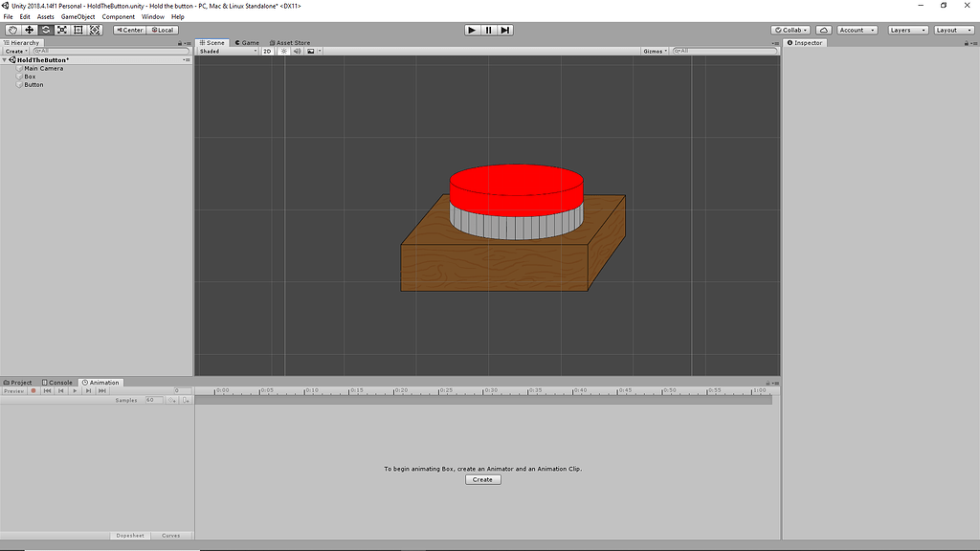Click the Play button to enter Play mode
Viewport: 980px width, 551px height.
(x=472, y=29)
